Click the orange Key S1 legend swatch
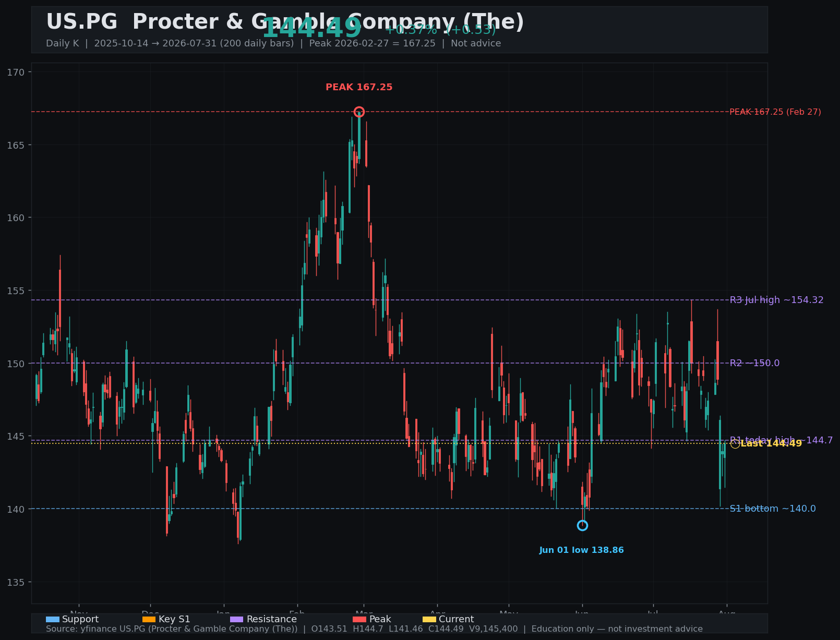Image resolution: width=840 pixels, height=640 pixels. [149, 619]
